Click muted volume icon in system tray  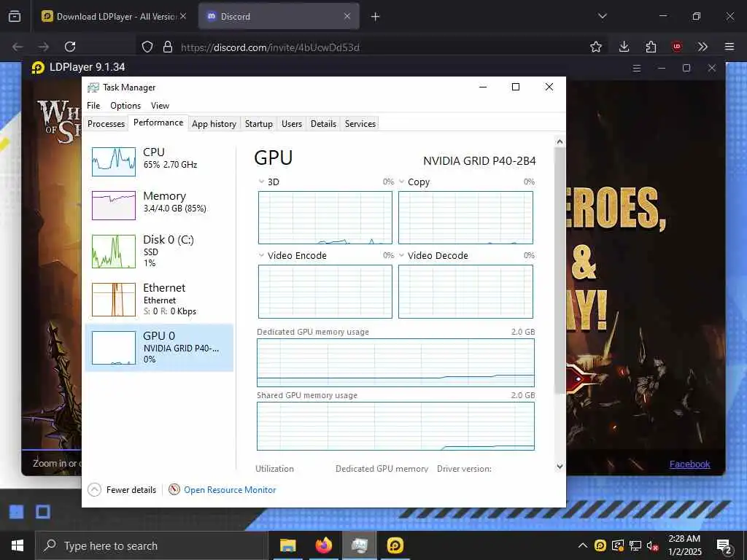[x=653, y=545]
